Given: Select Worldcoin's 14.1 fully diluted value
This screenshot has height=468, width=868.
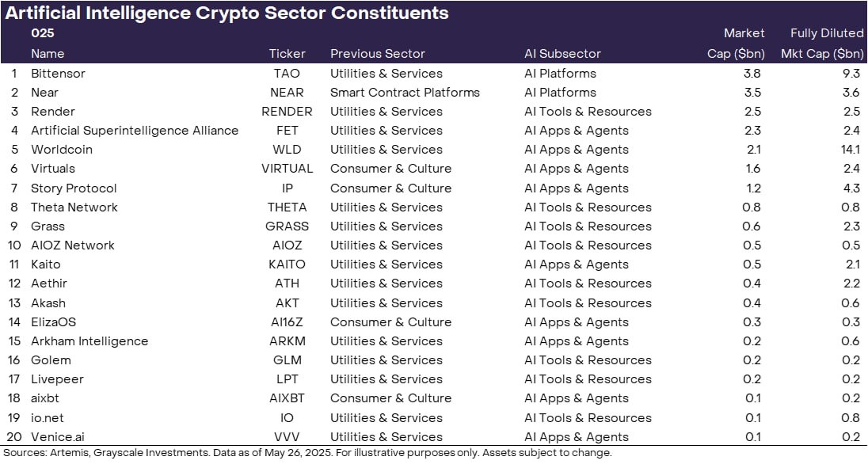Looking at the screenshot, I should [852, 150].
